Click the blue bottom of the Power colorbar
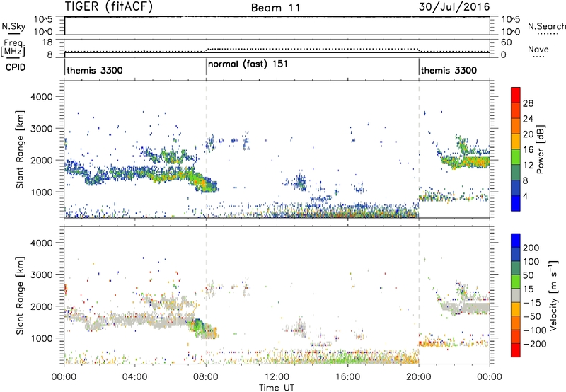This screenshot has height=392, width=566. [516, 203]
